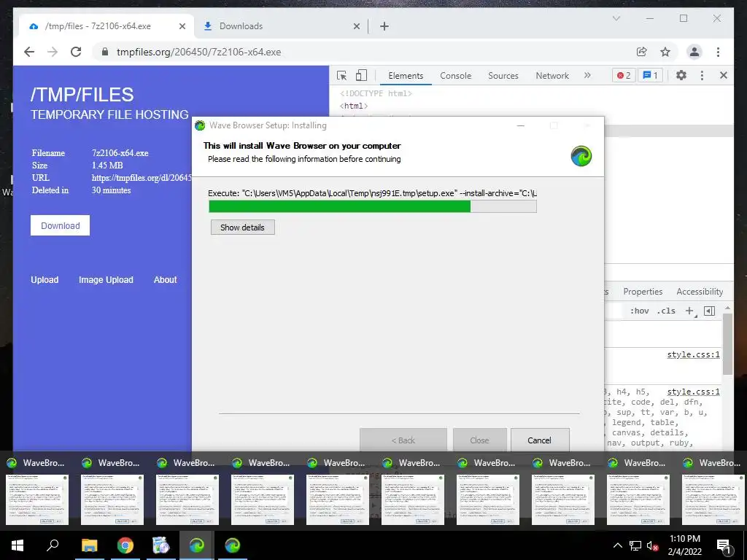Select the first WaveBrowser window thumbnail
Screen dimensions: 747x560
37,499
